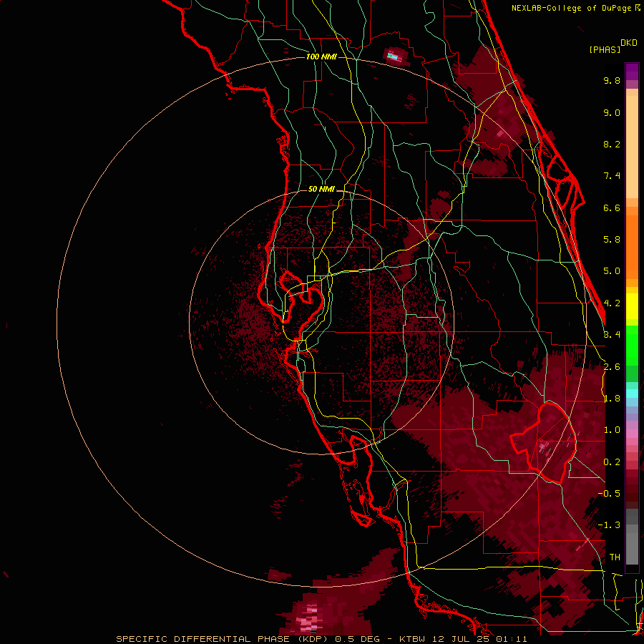Click the bright pink echo offshore at bottom
Viewport: 644px width, 644px height.
309,620
